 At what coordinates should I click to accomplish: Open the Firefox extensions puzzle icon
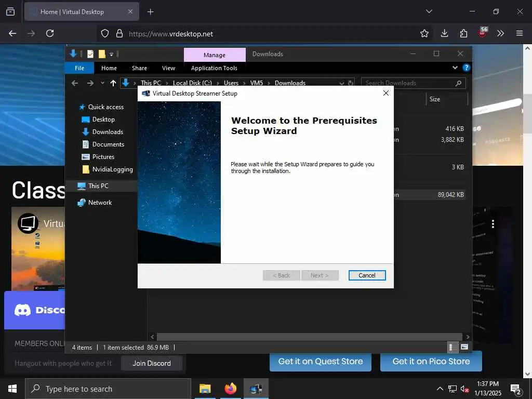coord(463,33)
